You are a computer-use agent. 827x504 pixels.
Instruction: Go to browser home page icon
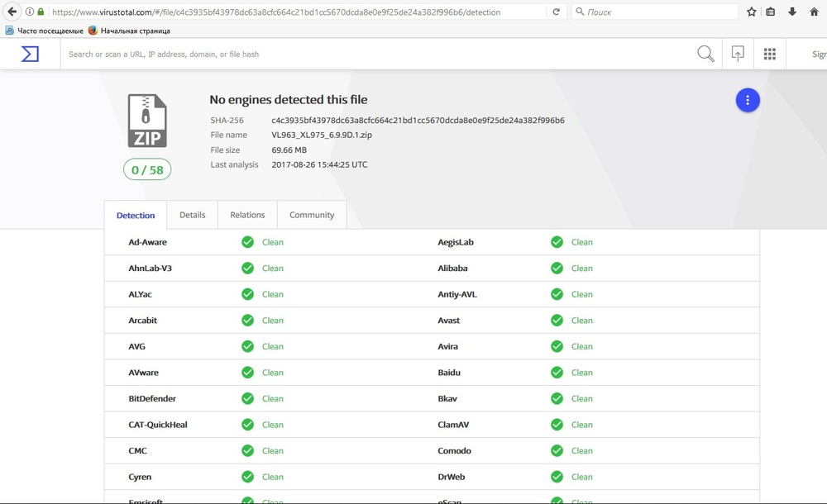click(x=813, y=12)
